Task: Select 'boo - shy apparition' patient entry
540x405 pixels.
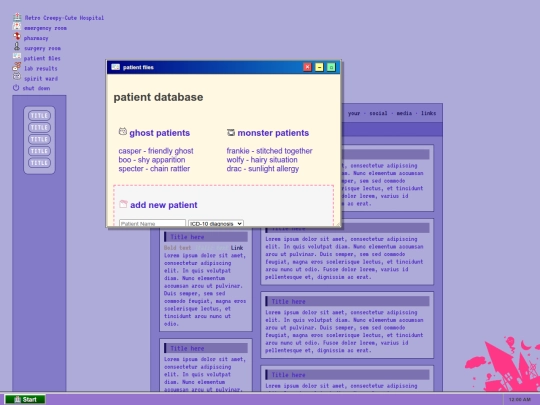Action: pos(152,160)
